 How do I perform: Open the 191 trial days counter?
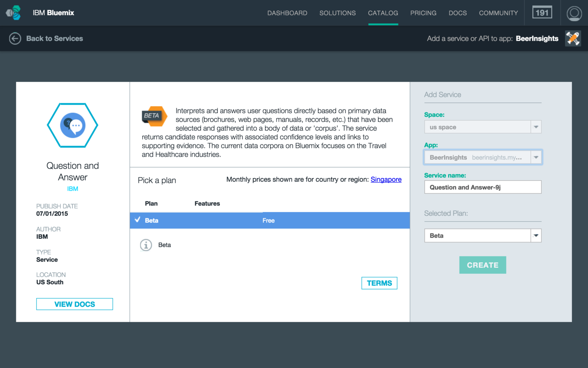(542, 13)
